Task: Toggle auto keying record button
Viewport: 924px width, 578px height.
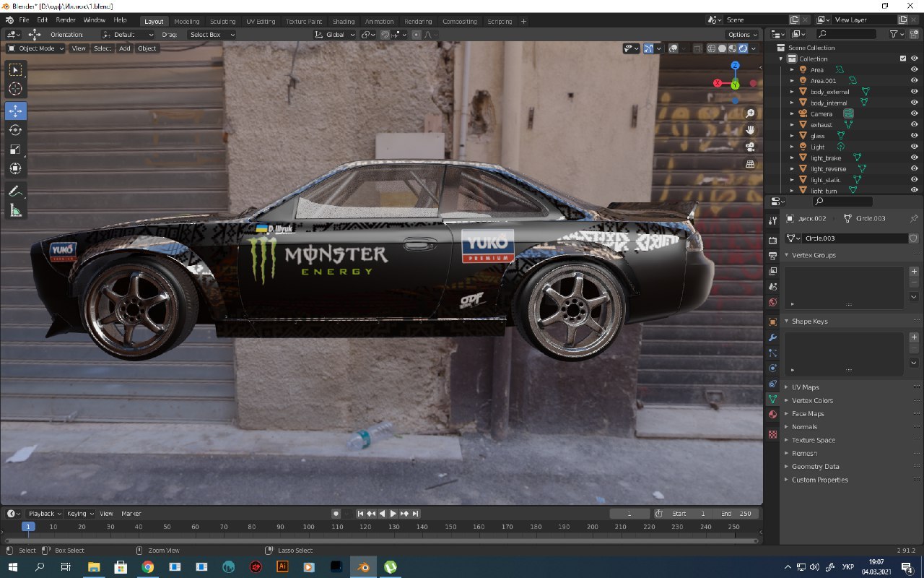Action: 336,514
